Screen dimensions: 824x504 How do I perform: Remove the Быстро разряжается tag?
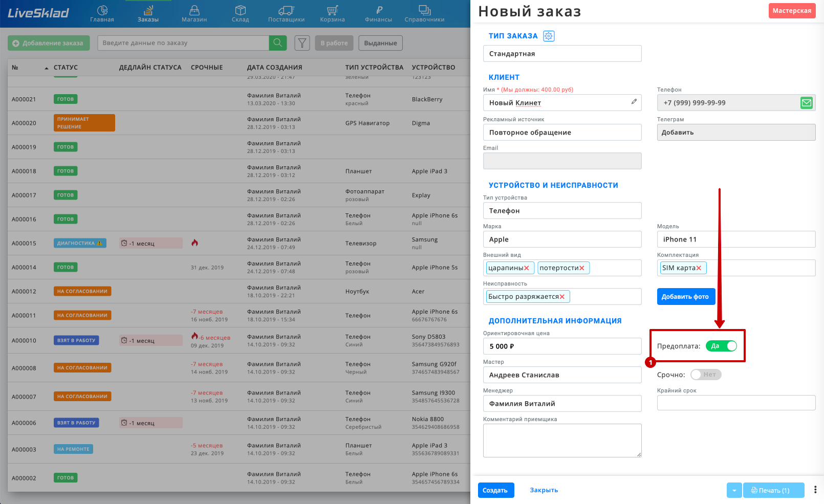pyautogui.click(x=562, y=297)
